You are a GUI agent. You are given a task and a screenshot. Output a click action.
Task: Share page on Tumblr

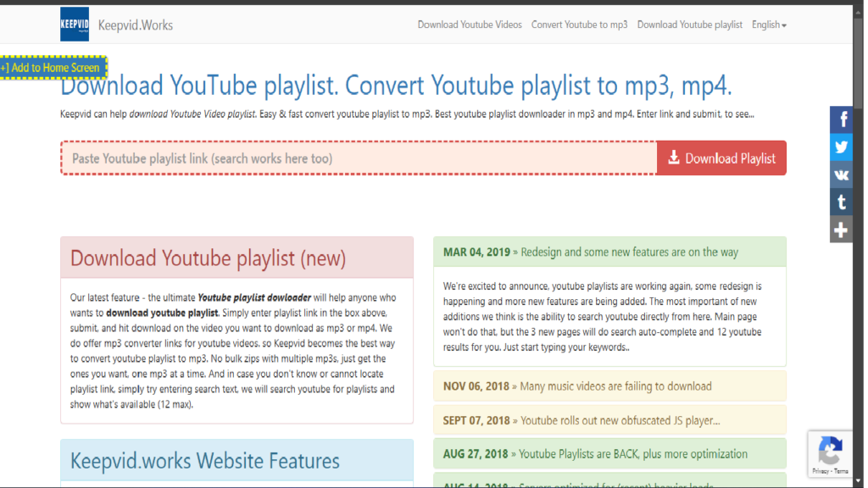841,202
